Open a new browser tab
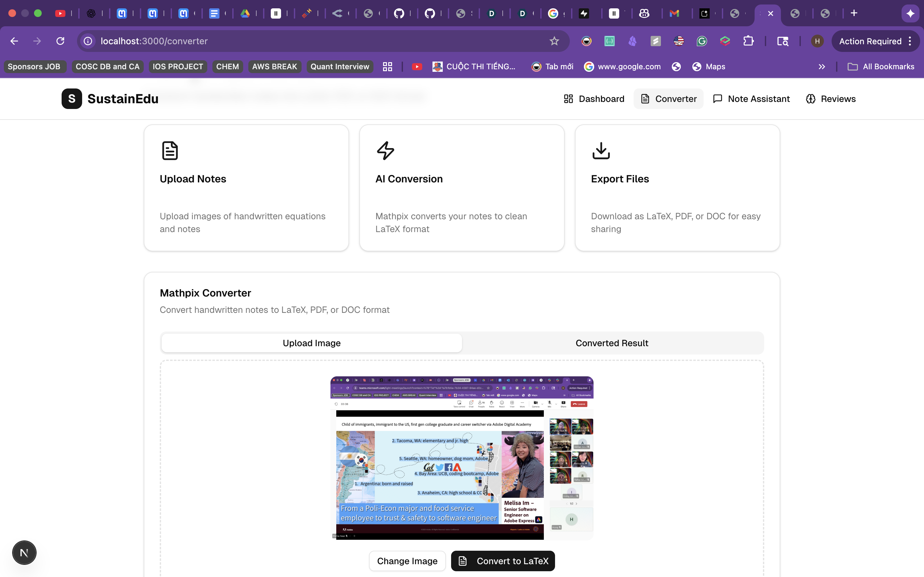The width and height of the screenshot is (924, 577). coord(854,13)
